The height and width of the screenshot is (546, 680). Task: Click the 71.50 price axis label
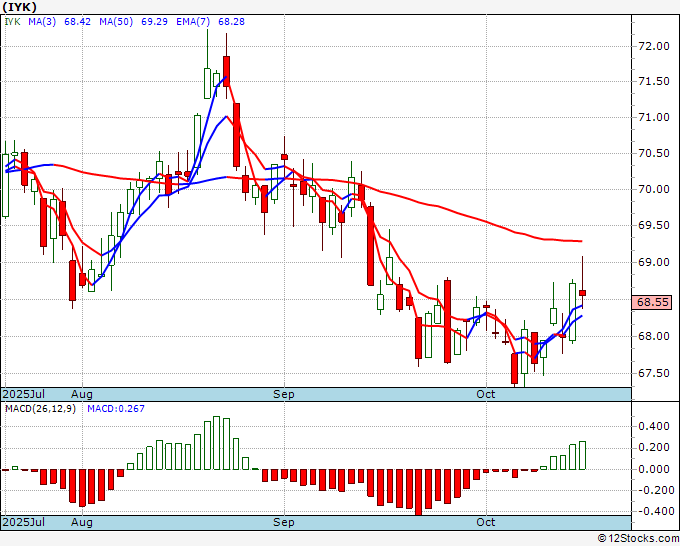click(654, 82)
